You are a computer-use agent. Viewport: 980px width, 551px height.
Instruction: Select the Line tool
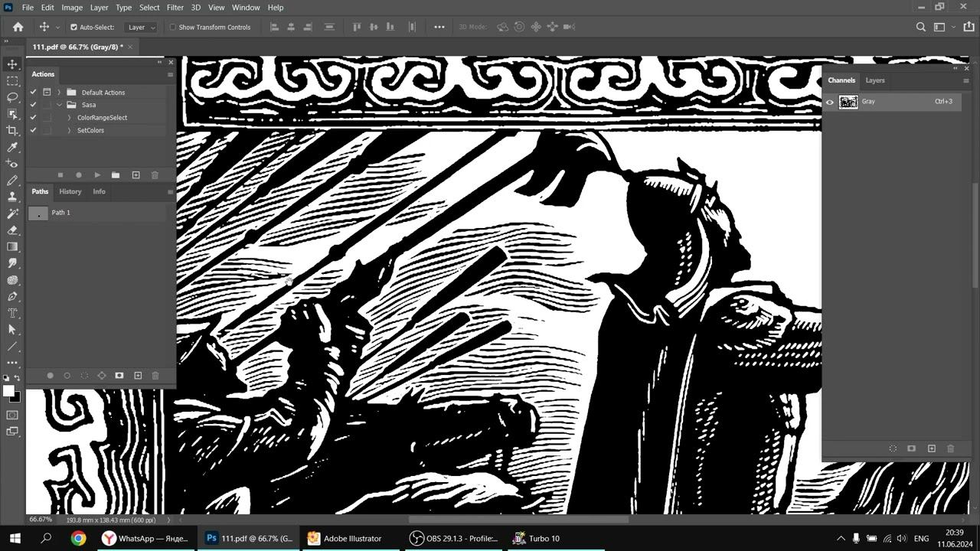12,347
